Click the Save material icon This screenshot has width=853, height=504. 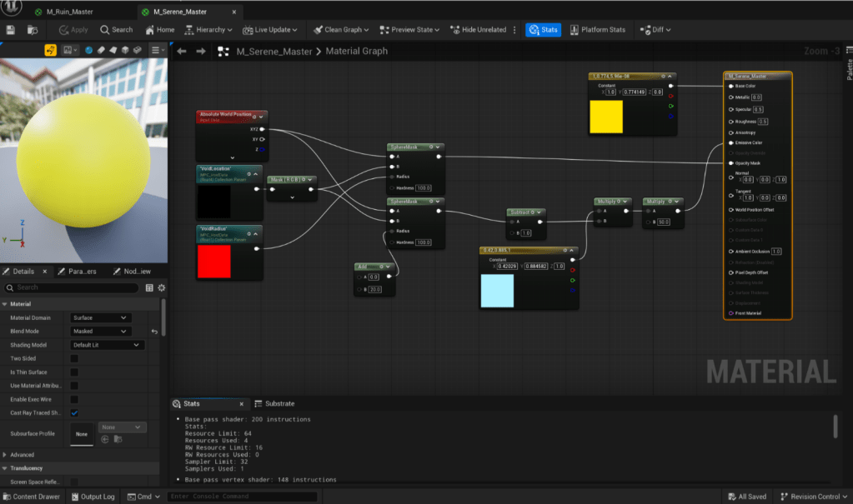[11, 29]
